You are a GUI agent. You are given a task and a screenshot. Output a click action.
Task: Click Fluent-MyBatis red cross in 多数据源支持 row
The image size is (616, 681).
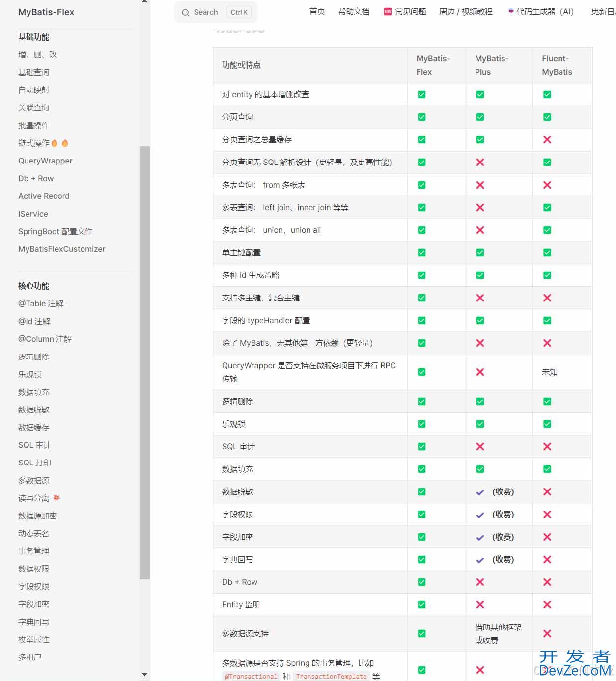[x=547, y=633]
